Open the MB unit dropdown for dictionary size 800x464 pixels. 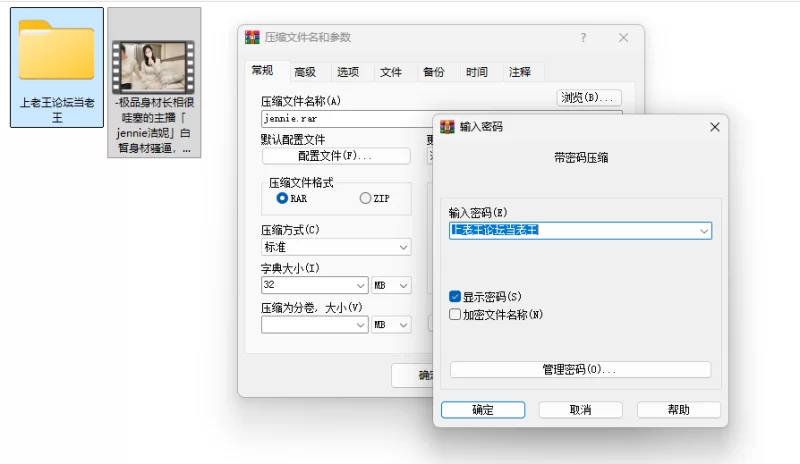tap(391, 285)
